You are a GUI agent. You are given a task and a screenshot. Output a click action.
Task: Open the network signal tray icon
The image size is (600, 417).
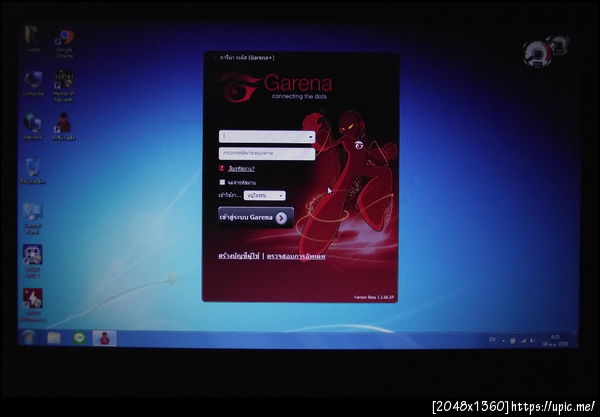click(523, 340)
